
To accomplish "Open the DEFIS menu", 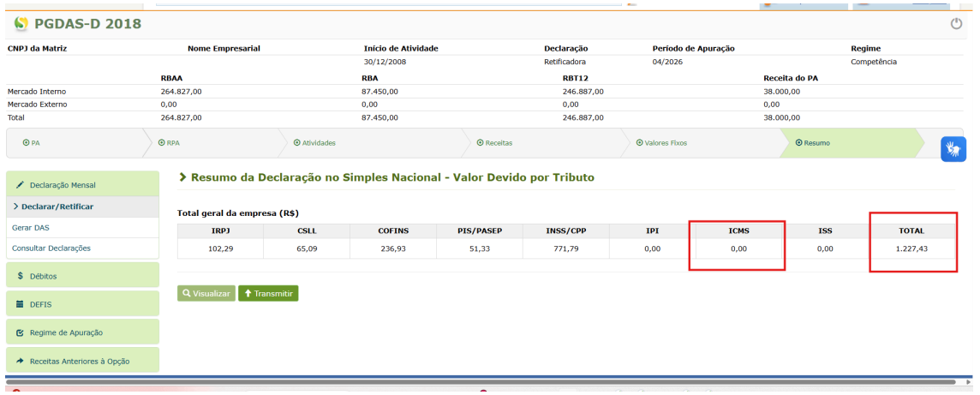I will click(x=82, y=304).
